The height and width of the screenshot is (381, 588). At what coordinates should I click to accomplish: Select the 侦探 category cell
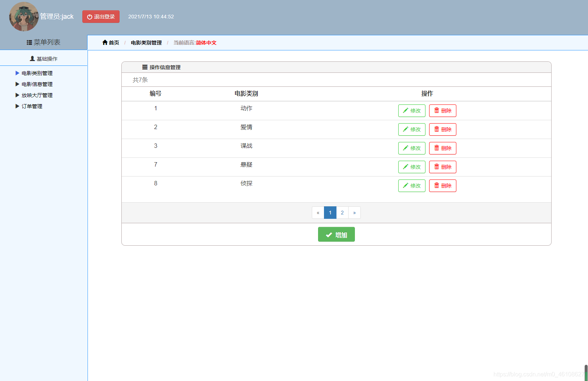tap(246, 183)
